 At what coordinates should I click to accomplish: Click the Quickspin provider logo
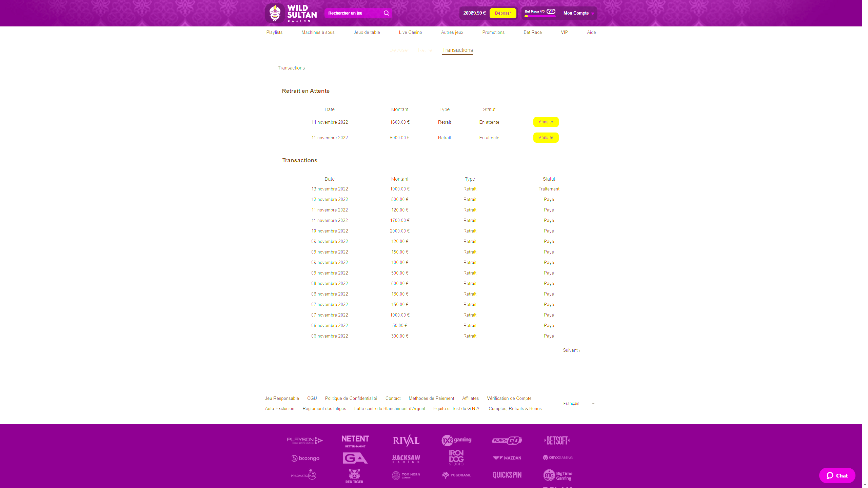tap(507, 475)
